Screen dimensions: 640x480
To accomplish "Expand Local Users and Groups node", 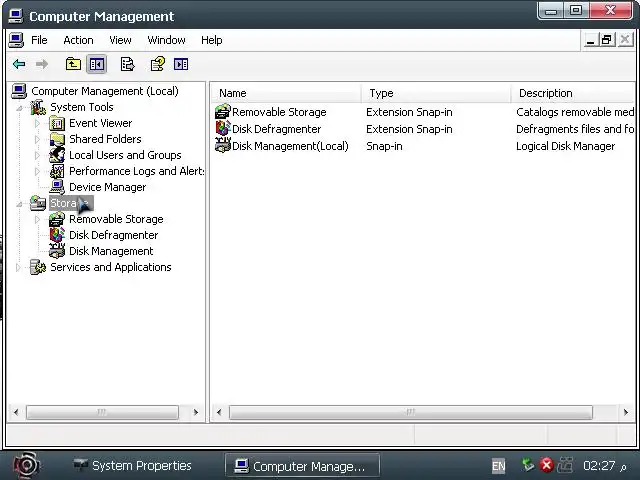I will 37,155.
